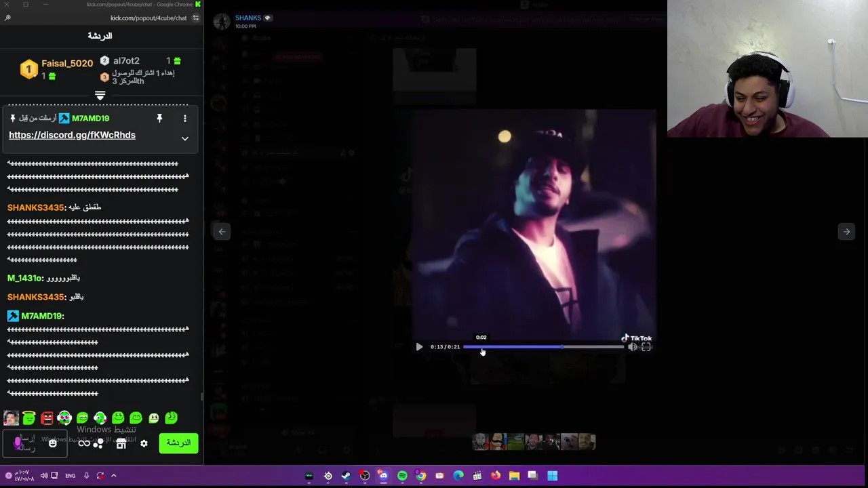Open Discord from the taskbar
The width and height of the screenshot is (868, 488).
[383, 476]
